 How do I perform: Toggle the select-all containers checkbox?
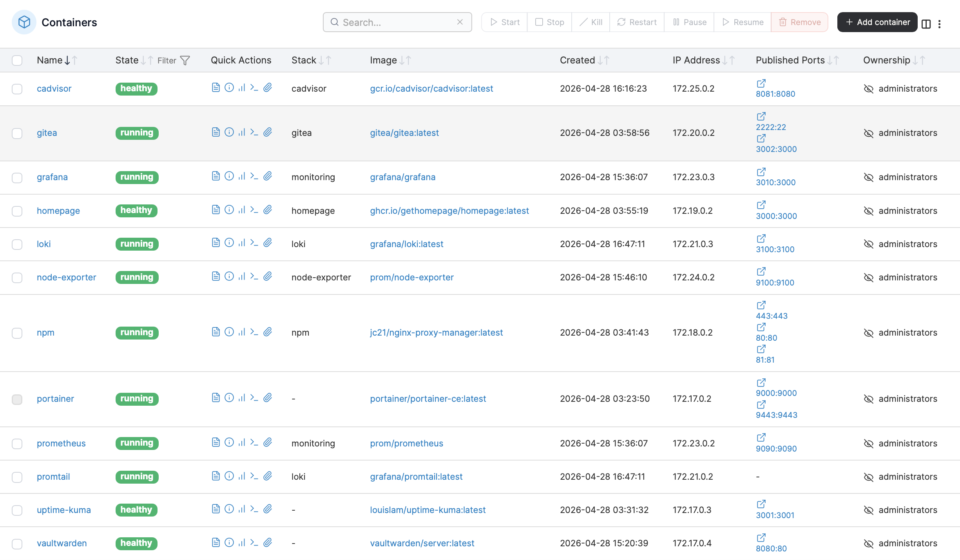pyautogui.click(x=17, y=60)
